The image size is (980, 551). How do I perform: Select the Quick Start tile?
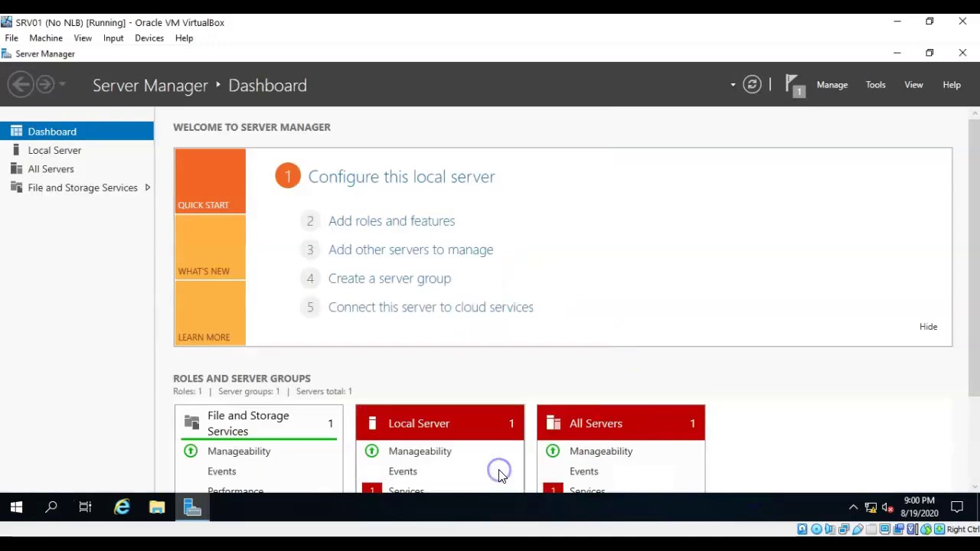coord(210,181)
